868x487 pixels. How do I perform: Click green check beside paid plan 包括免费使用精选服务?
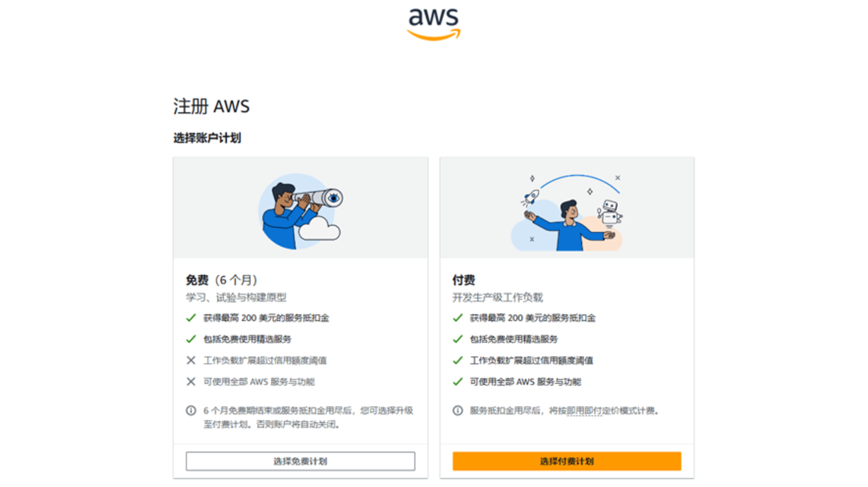pyautogui.click(x=457, y=339)
